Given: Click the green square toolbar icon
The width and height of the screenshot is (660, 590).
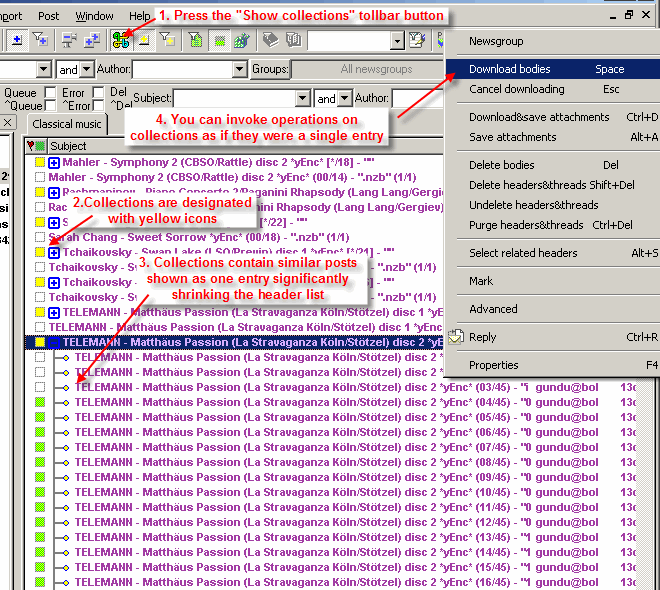Looking at the screenshot, I should point(219,40).
